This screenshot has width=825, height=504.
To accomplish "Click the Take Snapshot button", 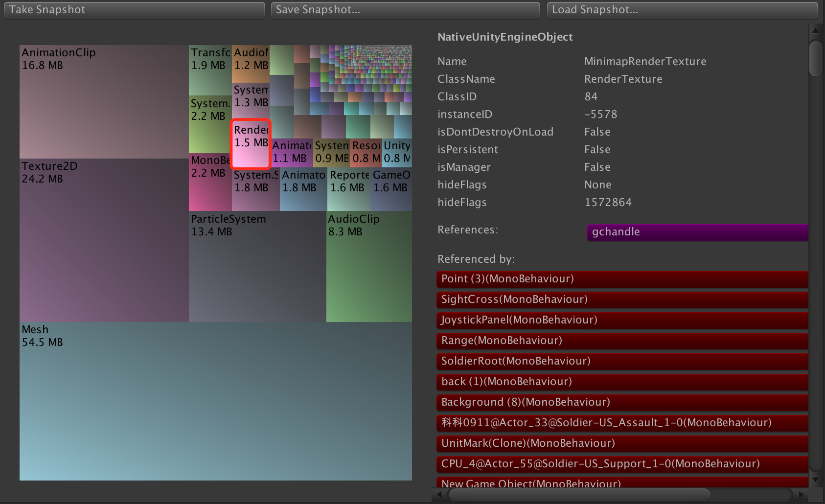I will tap(135, 10).
